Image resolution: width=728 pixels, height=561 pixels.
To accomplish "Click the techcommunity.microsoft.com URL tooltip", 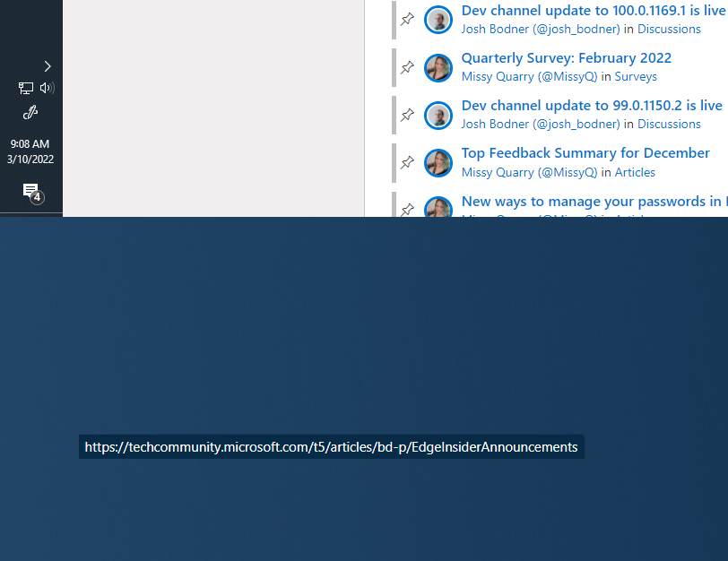I will point(331,446).
